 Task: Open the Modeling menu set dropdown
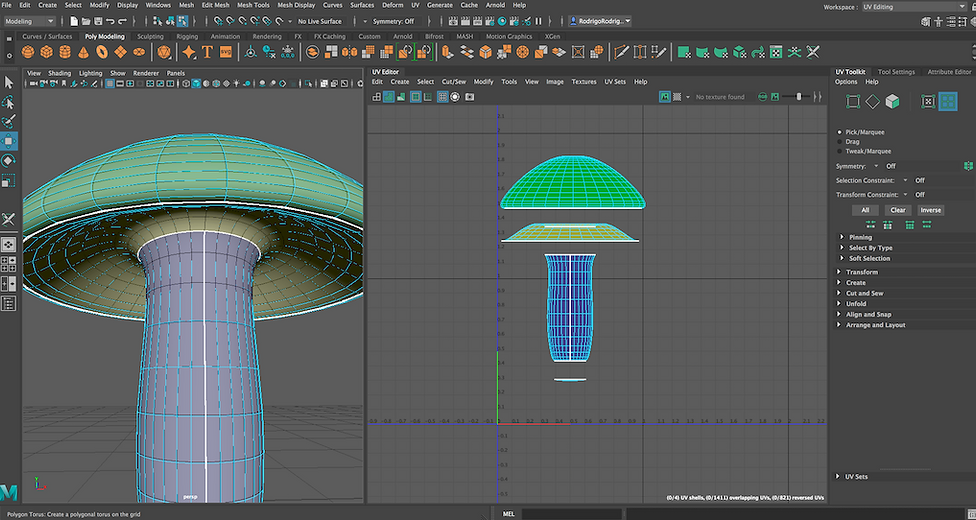coord(29,21)
